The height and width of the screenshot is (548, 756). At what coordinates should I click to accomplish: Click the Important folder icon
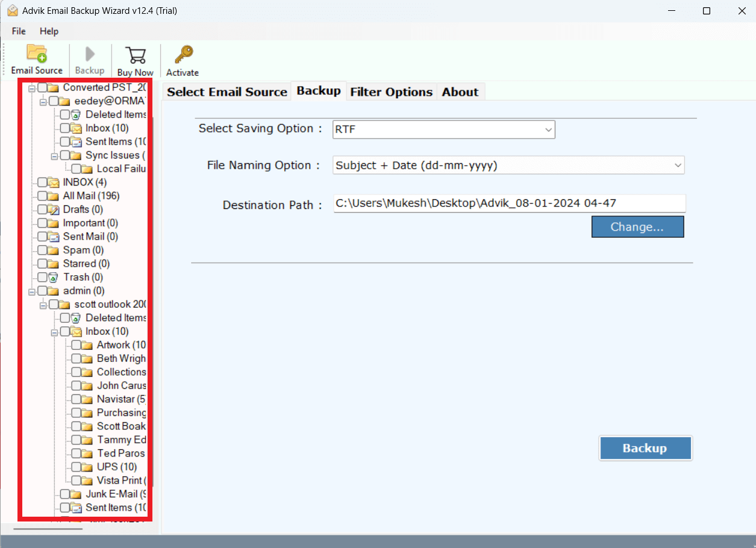coord(54,223)
